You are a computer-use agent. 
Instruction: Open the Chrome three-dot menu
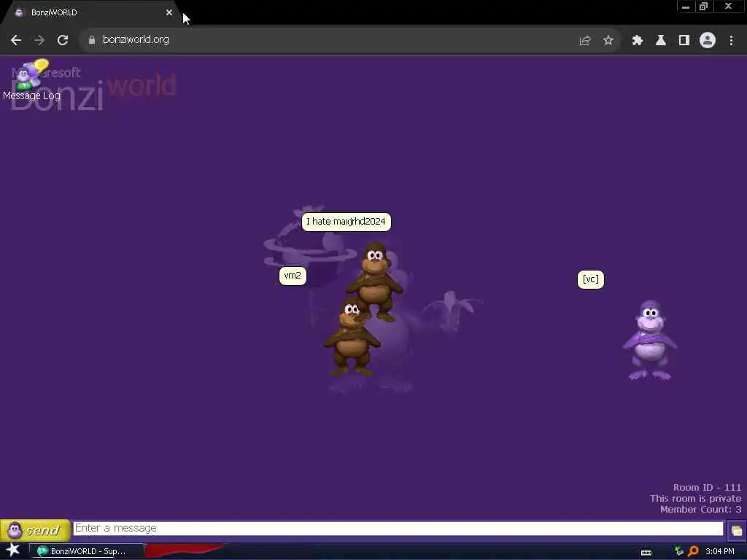click(x=731, y=41)
